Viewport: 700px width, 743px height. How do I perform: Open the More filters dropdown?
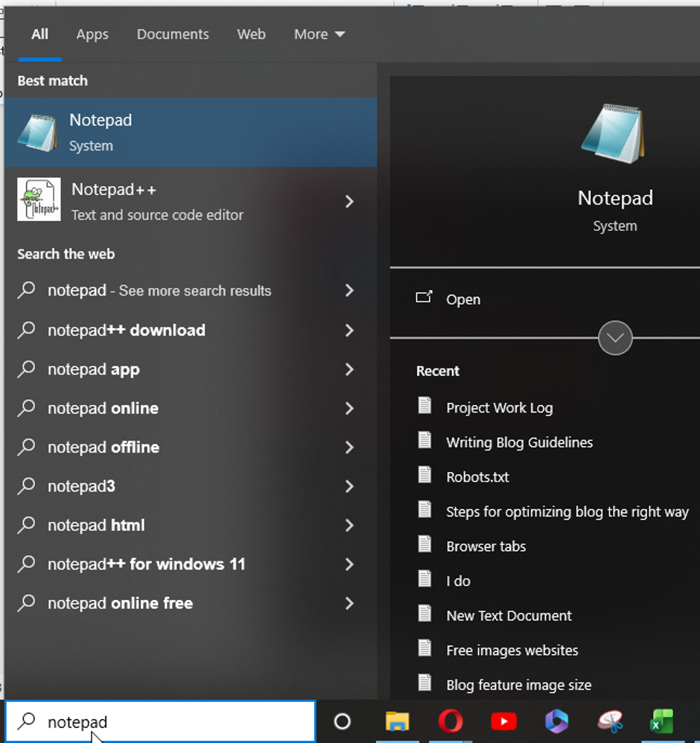coord(319,34)
